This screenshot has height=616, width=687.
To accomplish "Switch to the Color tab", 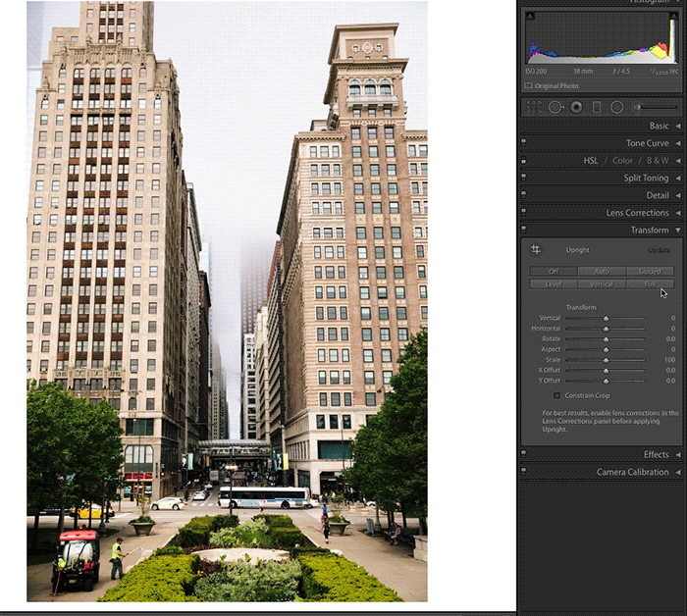I will (622, 161).
